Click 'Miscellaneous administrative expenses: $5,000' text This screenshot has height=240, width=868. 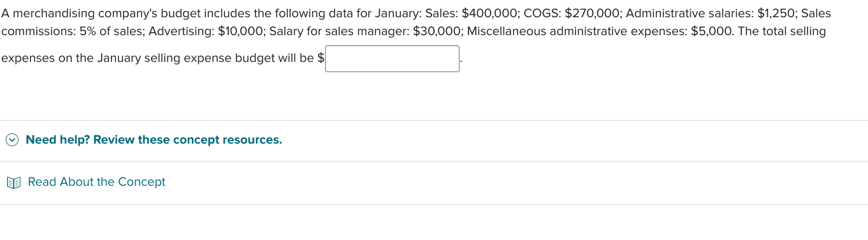(598, 31)
